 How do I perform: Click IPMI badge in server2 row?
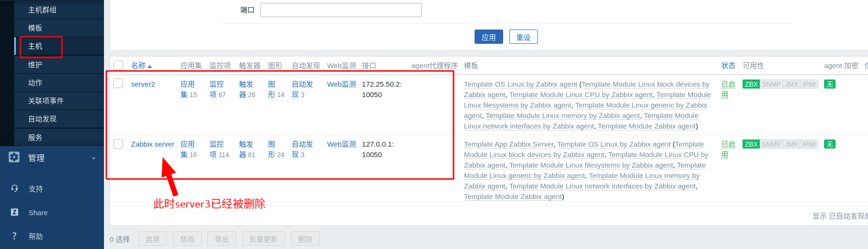[x=809, y=84]
